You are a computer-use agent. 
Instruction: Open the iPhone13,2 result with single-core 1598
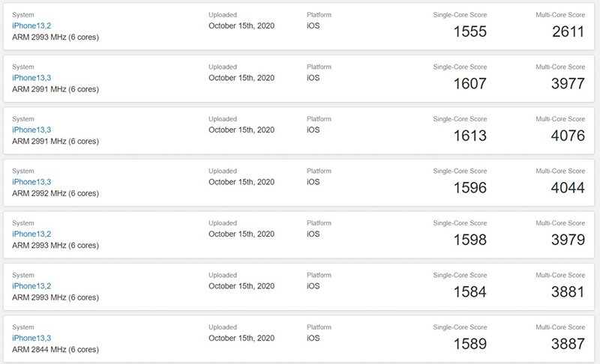[x=31, y=234]
